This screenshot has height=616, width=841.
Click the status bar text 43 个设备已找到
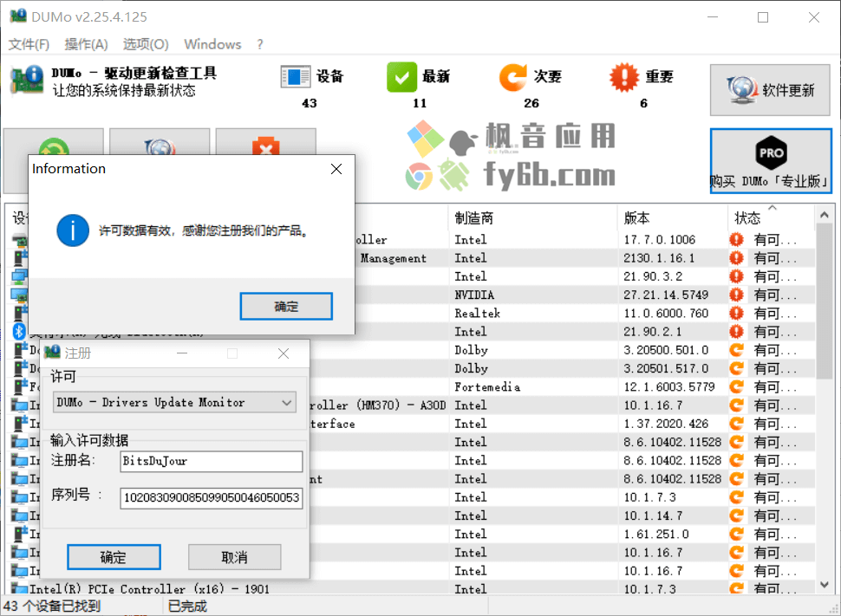point(52,606)
